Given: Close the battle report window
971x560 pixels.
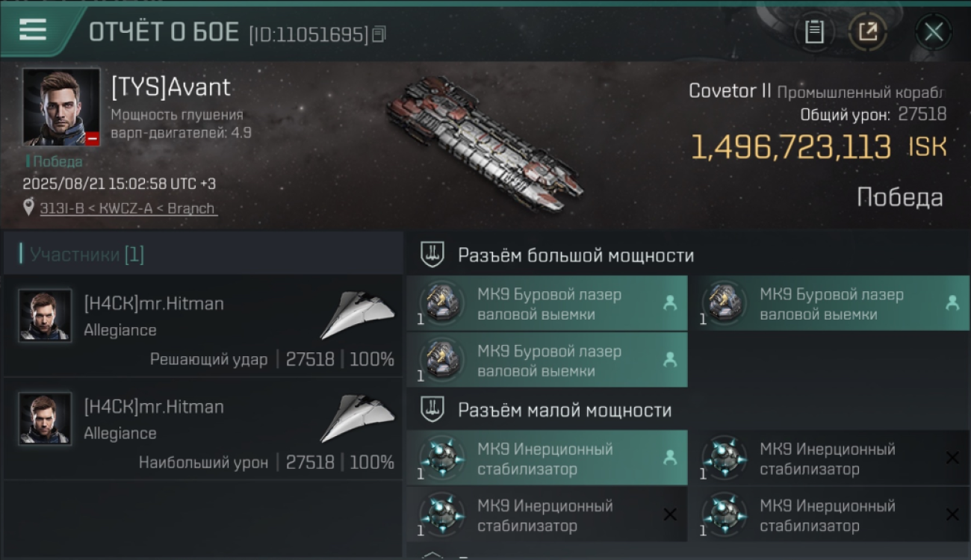Looking at the screenshot, I should coord(934,32).
